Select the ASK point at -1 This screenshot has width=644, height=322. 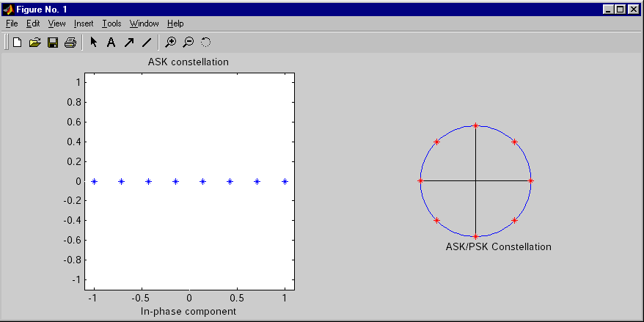click(94, 181)
